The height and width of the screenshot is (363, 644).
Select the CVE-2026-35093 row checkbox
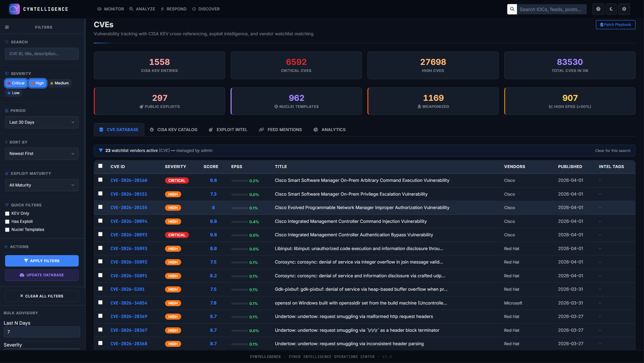(x=100, y=248)
